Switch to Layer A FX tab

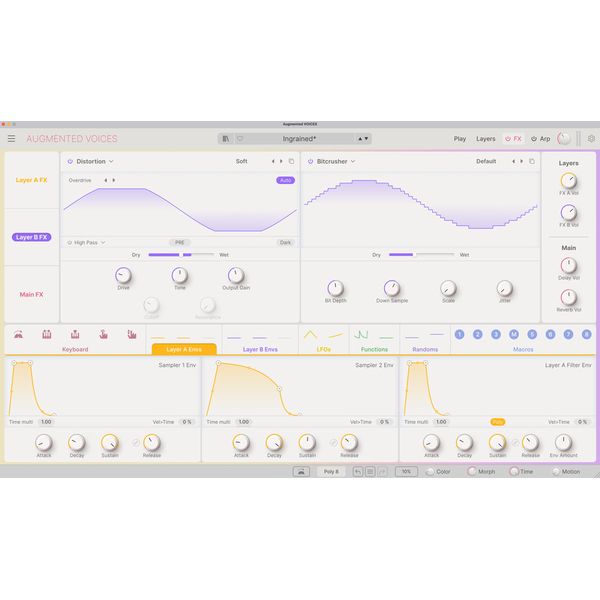pyautogui.click(x=31, y=180)
